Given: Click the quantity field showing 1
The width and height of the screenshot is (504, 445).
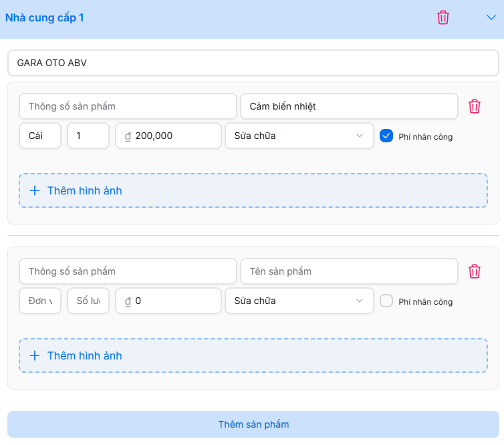Looking at the screenshot, I should tap(88, 136).
